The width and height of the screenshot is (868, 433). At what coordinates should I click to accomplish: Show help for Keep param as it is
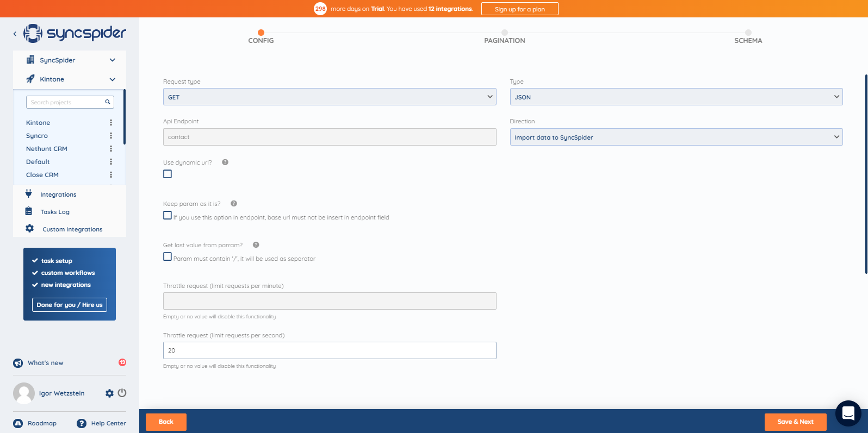pyautogui.click(x=234, y=204)
